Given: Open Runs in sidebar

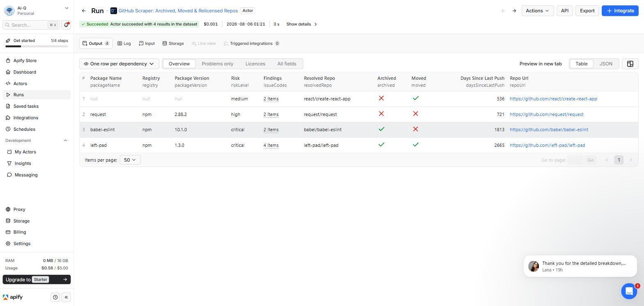Looking at the screenshot, I should coord(37,95).
